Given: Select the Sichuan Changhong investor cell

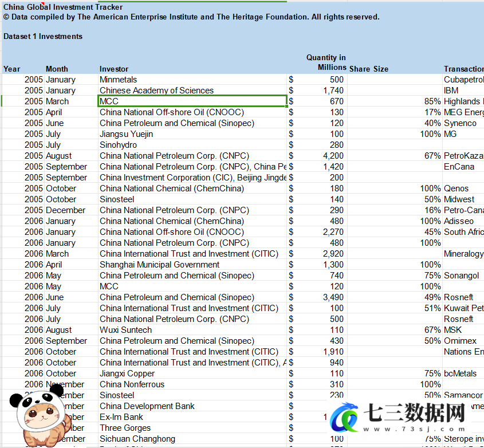Looking at the screenshot, I should point(192,439).
